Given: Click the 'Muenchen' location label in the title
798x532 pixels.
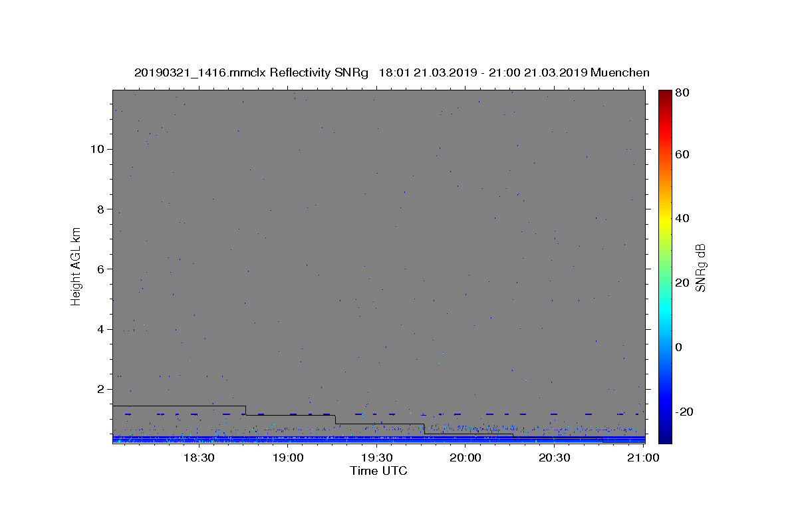Looking at the screenshot, I should pos(620,72).
